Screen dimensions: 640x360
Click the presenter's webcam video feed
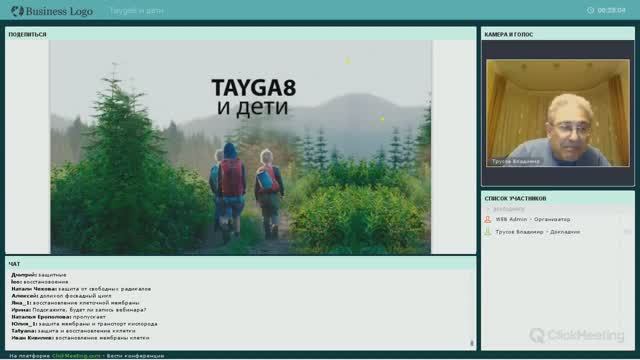coord(558,113)
